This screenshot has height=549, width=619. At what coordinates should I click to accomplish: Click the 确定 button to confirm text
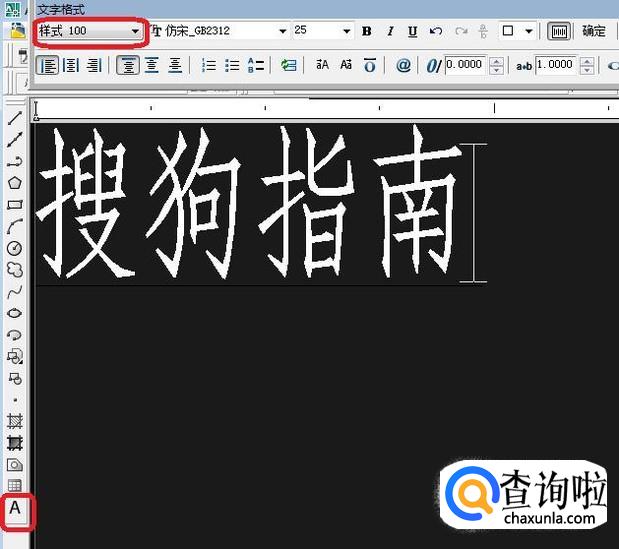tap(594, 31)
